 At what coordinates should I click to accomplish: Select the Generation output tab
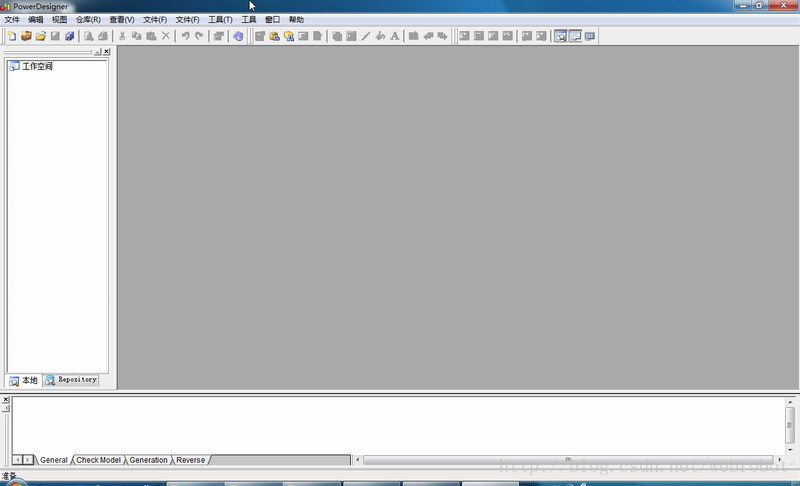[x=148, y=460]
